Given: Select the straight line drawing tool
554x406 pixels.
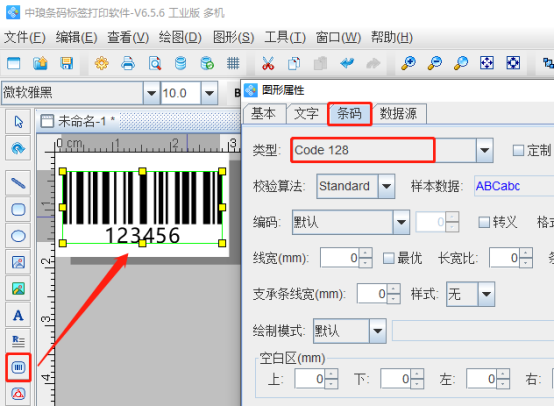Looking at the screenshot, I should [x=18, y=183].
